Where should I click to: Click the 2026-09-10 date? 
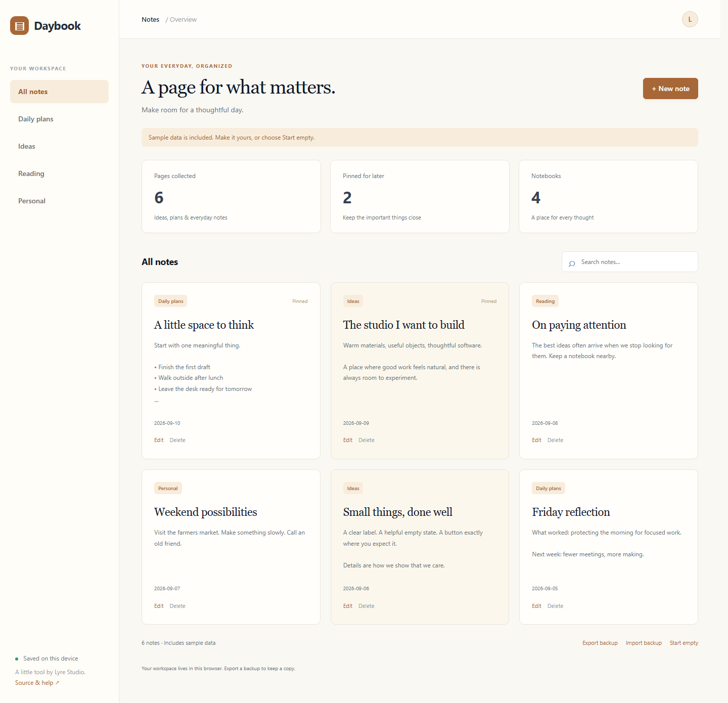(x=167, y=423)
